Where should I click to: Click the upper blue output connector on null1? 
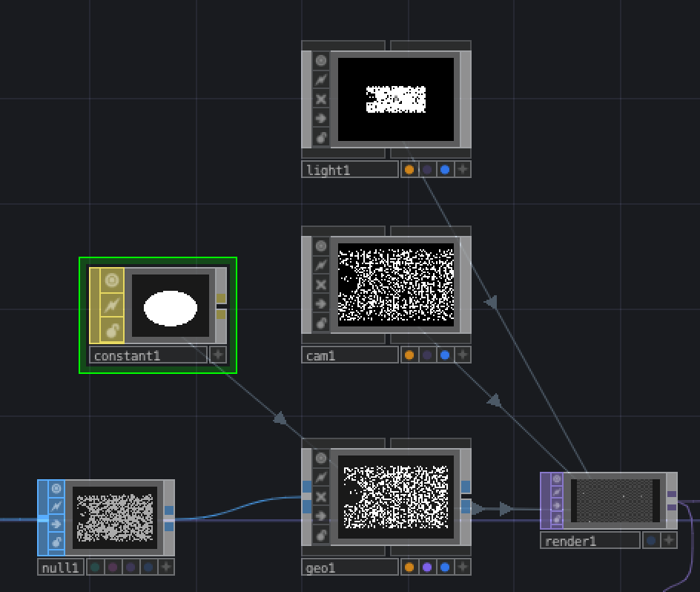(169, 510)
